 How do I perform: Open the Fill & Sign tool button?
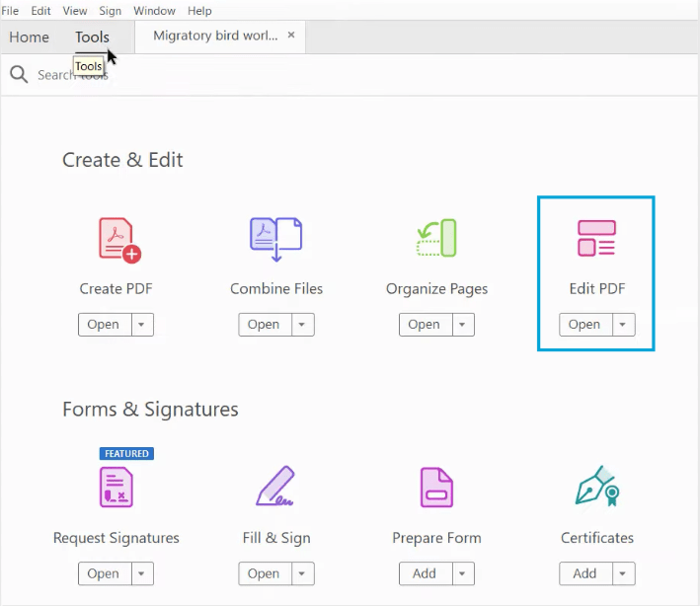tap(266, 573)
